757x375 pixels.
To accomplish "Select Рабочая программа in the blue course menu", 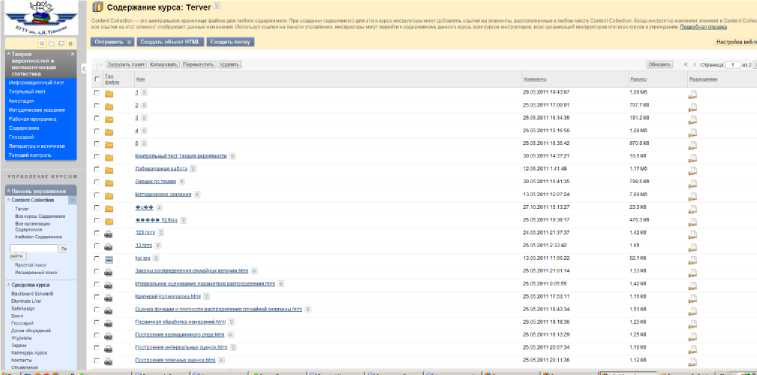I will [32, 119].
